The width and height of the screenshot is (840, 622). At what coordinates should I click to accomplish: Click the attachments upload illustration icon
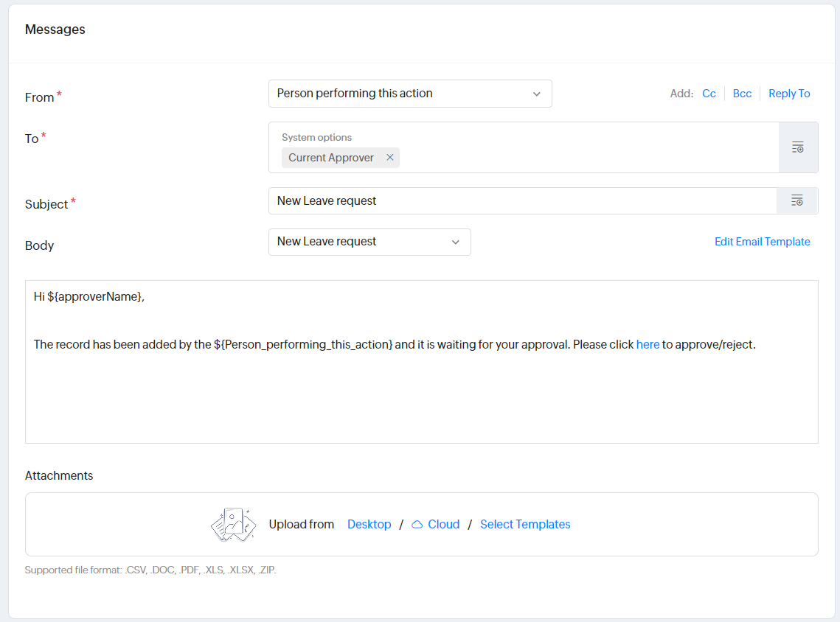point(233,525)
